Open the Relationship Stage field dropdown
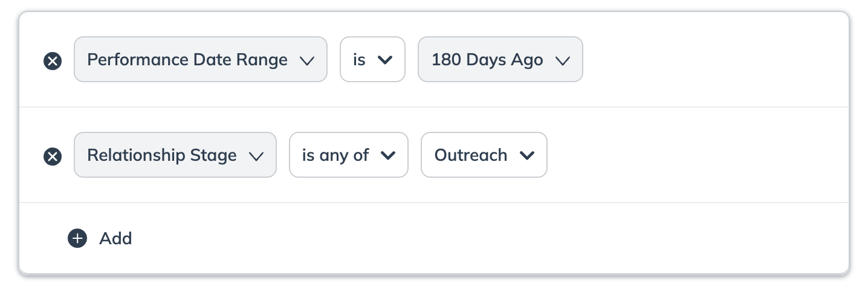This screenshot has width=868, height=289. [x=162, y=155]
